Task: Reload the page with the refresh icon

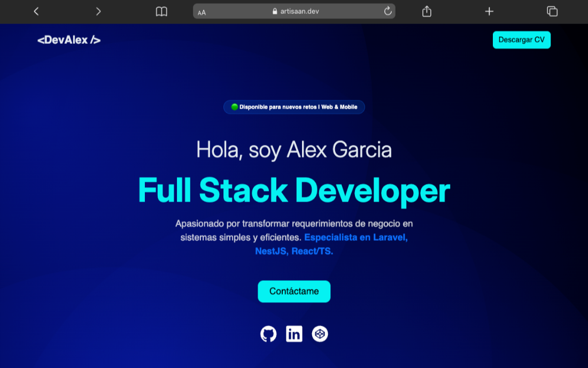Action: click(x=388, y=11)
